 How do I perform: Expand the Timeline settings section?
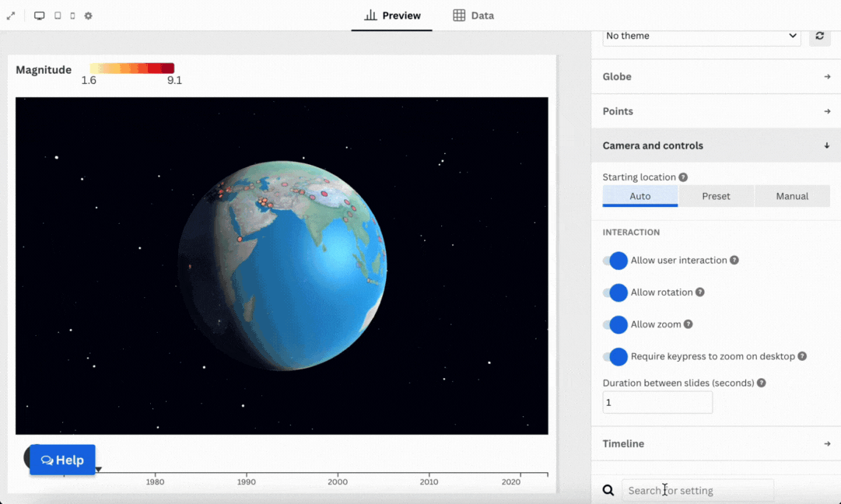click(x=716, y=443)
